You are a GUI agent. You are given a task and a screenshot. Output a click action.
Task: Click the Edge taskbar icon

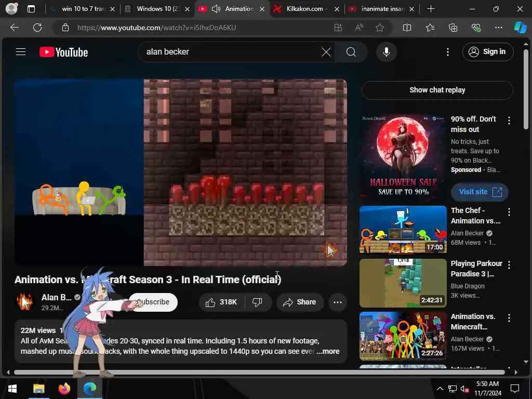[x=90, y=389]
